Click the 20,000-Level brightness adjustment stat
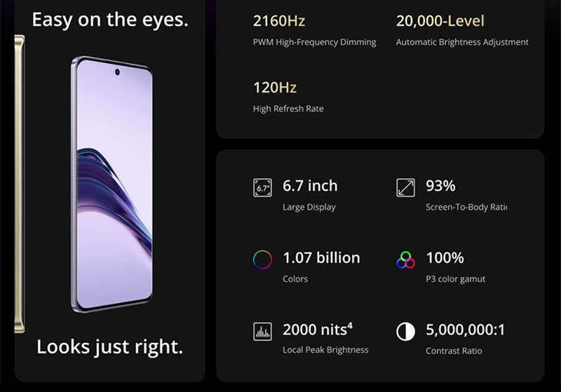The width and height of the screenshot is (561, 392). click(440, 22)
